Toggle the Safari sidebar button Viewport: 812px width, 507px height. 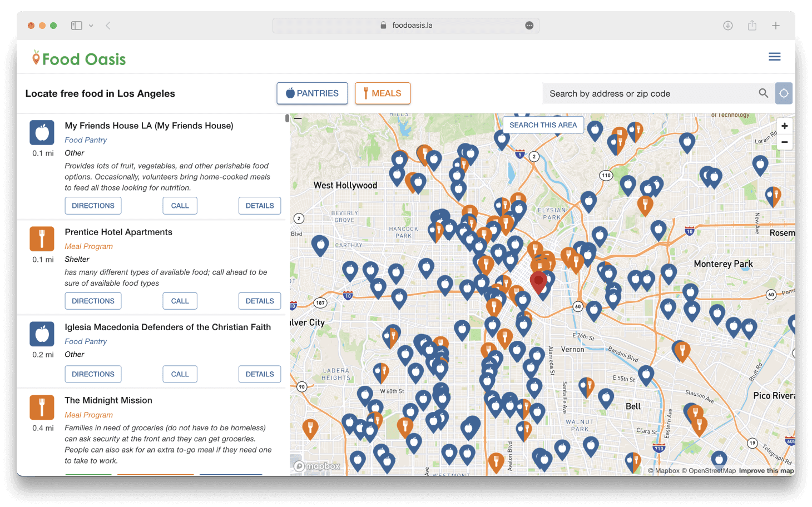pos(77,26)
